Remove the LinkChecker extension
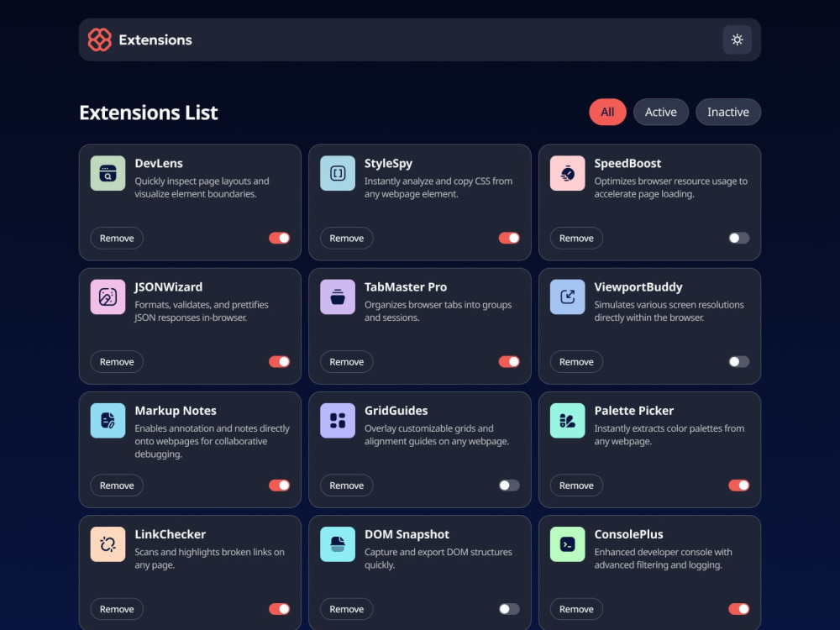 (117, 609)
